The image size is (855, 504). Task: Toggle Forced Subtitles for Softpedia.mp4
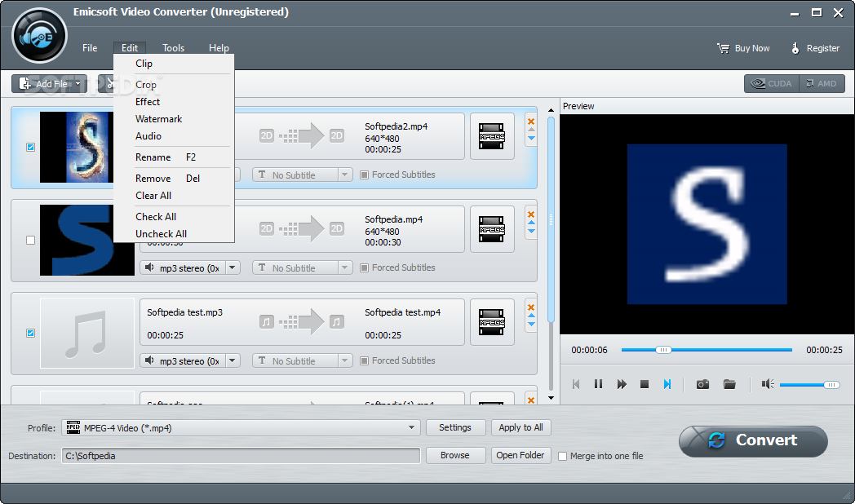364,268
